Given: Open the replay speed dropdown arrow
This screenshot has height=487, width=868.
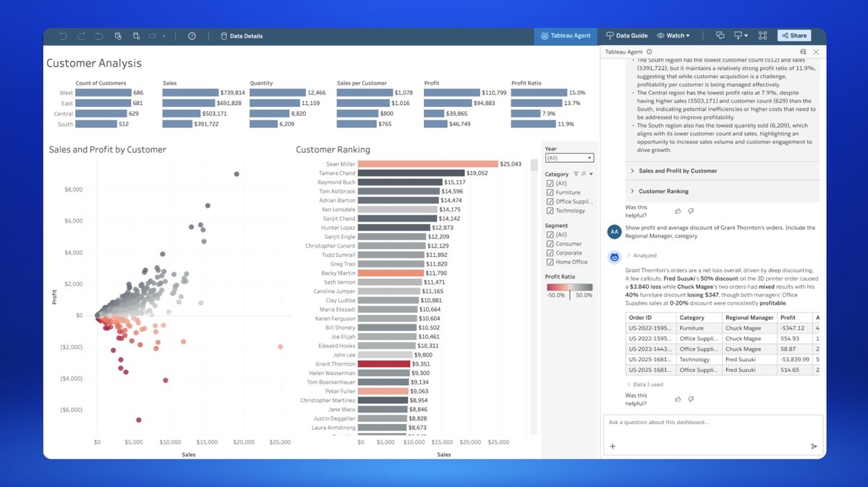Looking at the screenshot, I should click(x=164, y=35).
